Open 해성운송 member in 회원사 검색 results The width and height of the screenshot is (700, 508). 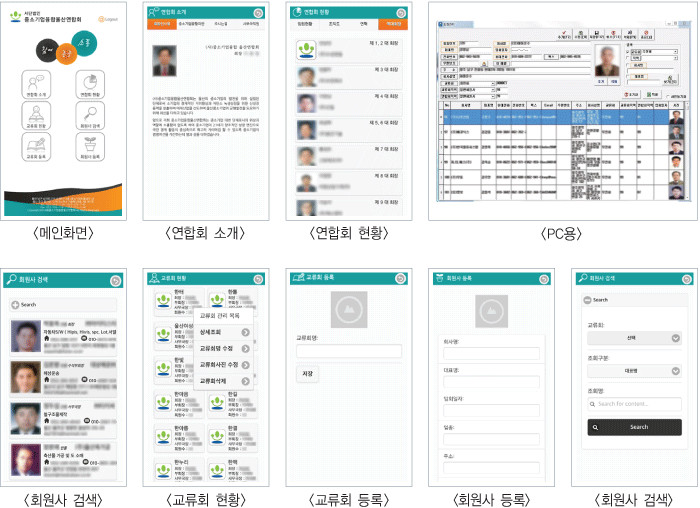pyautogui.click(x=63, y=377)
